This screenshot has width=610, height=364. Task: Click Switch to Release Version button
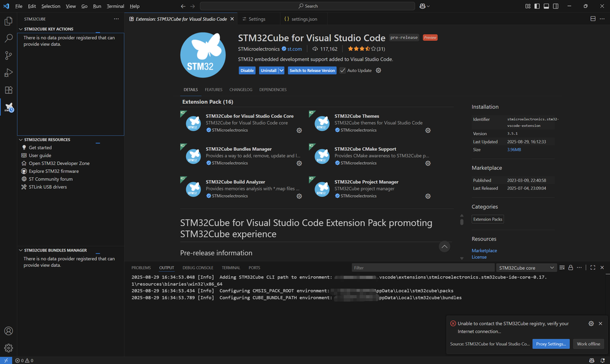312,70
